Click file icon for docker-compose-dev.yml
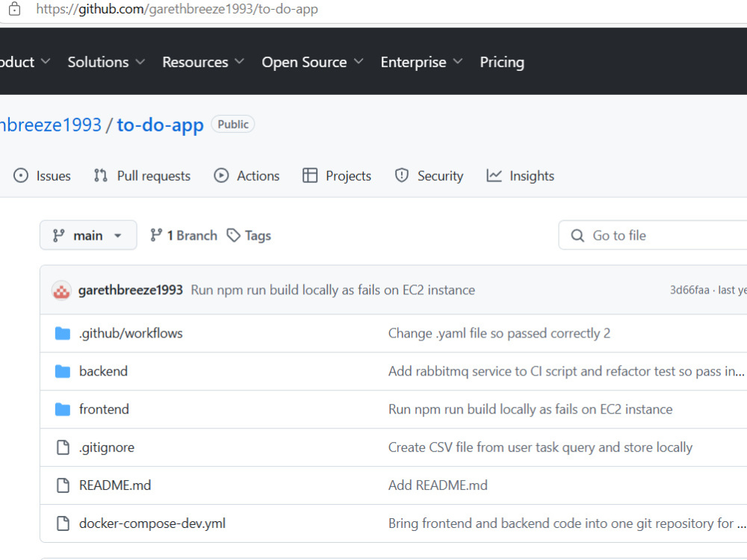 (63, 523)
